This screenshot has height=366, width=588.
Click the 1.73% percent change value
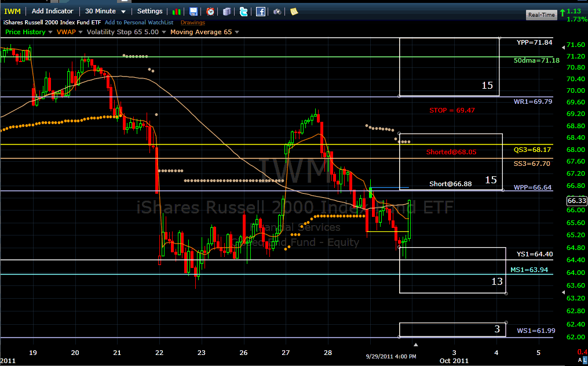click(577, 20)
